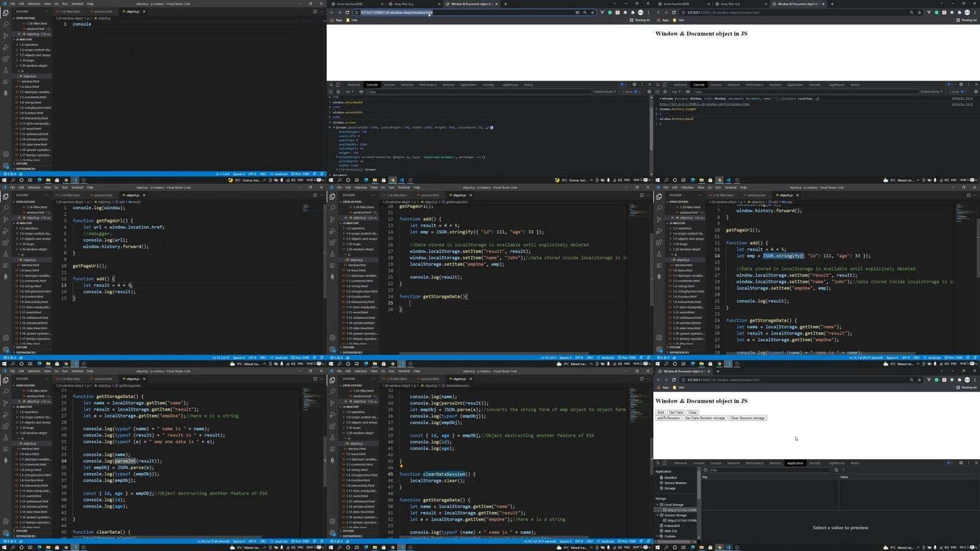Open Accounts in the 'console' VS Code window
Image resolution: width=980 pixels, height=551 pixels.
6,154
